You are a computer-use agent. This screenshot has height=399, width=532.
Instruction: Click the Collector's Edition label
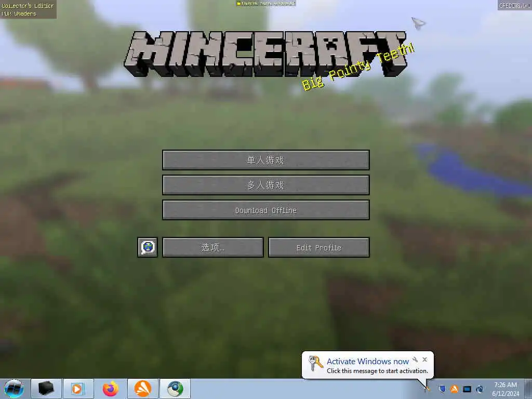28,5
